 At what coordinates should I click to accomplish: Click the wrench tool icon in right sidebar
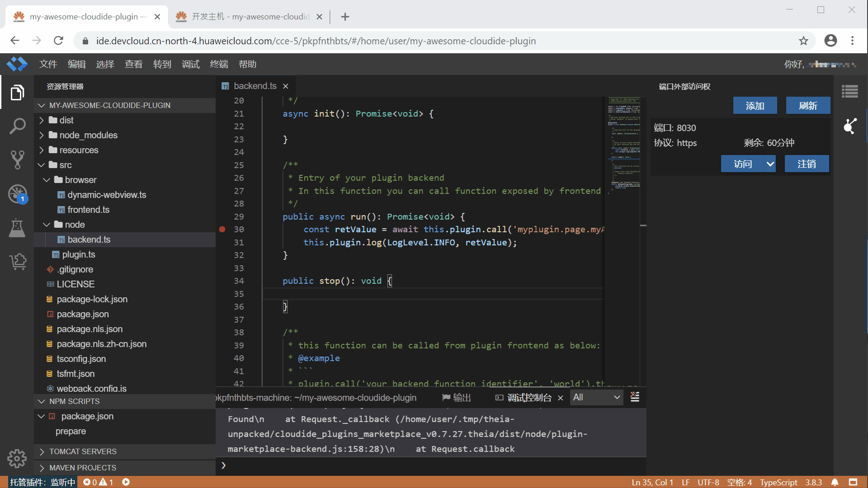(x=851, y=127)
